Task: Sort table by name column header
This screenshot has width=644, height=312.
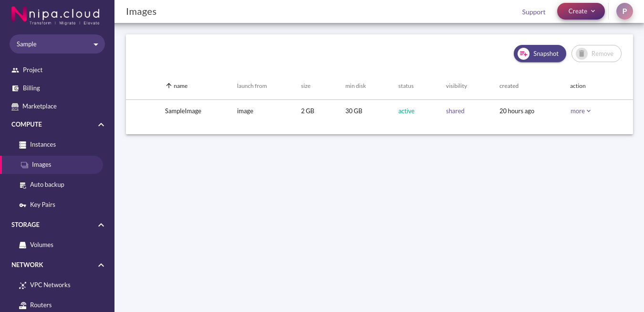Action: click(180, 86)
